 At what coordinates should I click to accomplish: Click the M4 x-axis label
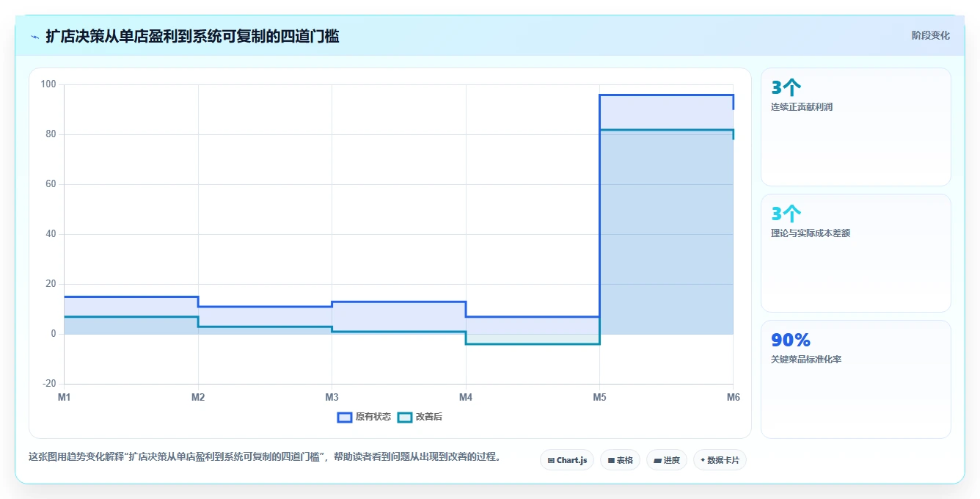(x=466, y=397)
